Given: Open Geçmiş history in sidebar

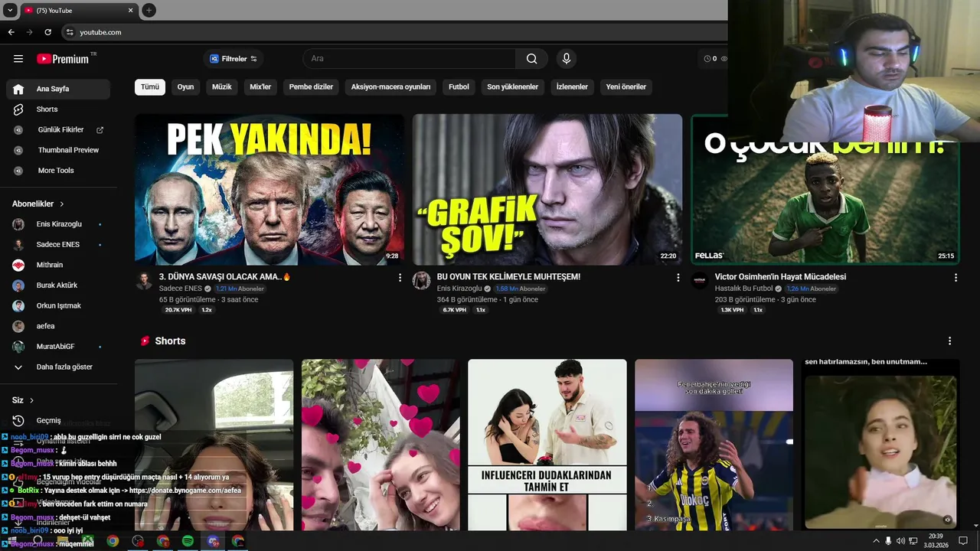Looking at the screenshot, I should coord(58,421).
